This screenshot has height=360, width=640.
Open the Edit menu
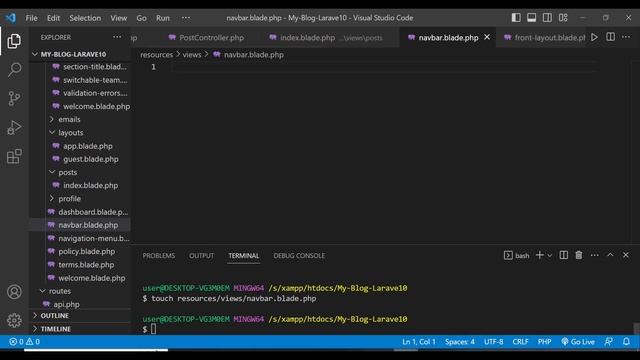[53, 18]
